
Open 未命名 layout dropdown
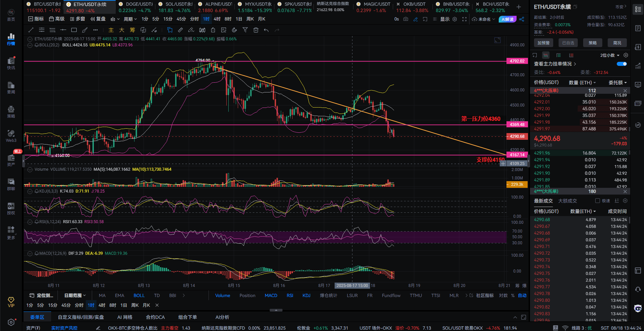tap(484, 19)
